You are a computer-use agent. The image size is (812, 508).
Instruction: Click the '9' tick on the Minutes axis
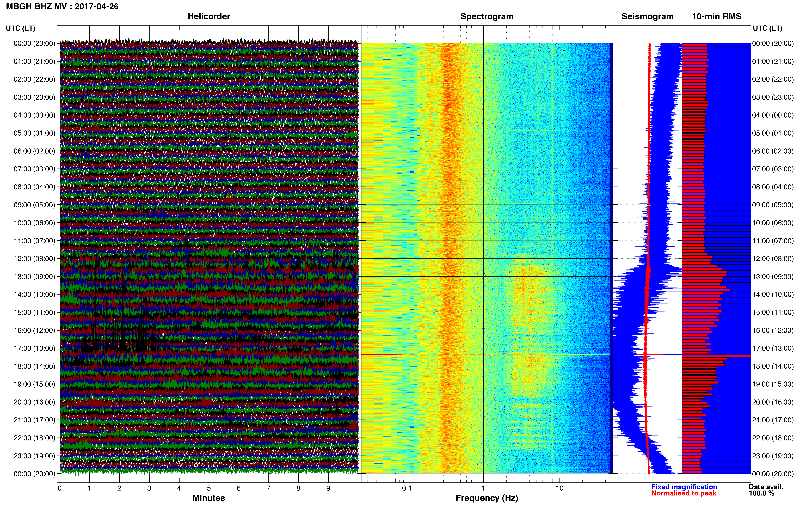[x=328, y=488]
